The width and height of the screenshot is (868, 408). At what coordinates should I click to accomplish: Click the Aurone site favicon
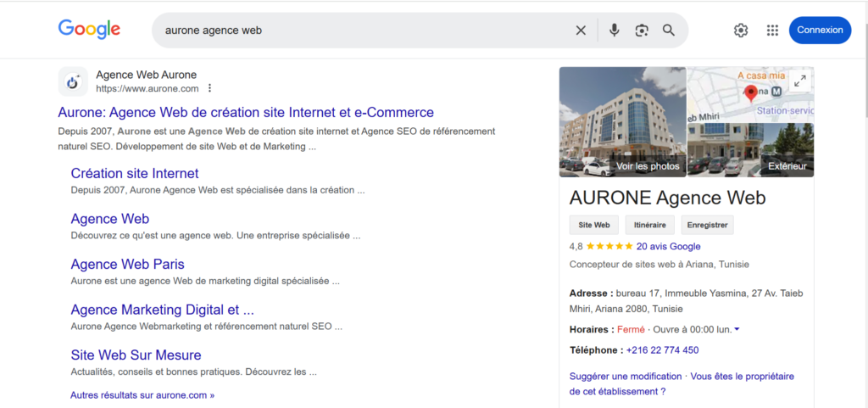coord(73,81)
